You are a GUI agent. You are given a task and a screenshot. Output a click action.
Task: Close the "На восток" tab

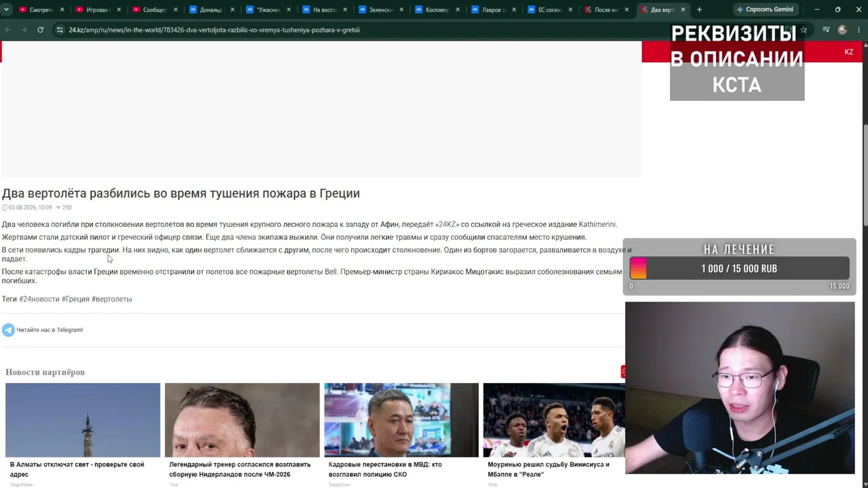pos(344,9)
